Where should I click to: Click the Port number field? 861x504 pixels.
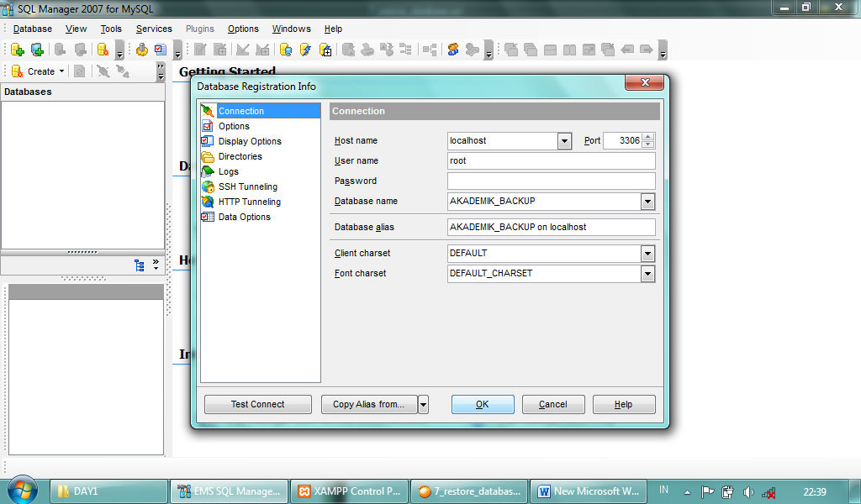pos(622,141)
